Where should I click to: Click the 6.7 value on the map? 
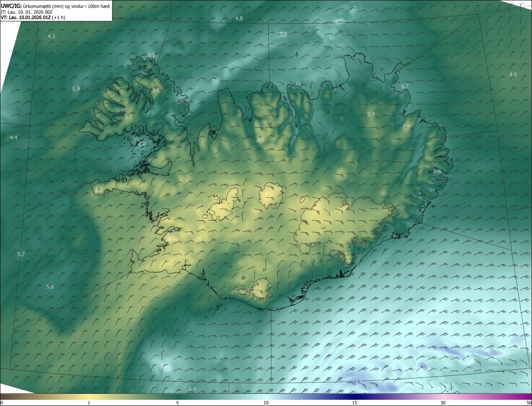tap(405, 86)
